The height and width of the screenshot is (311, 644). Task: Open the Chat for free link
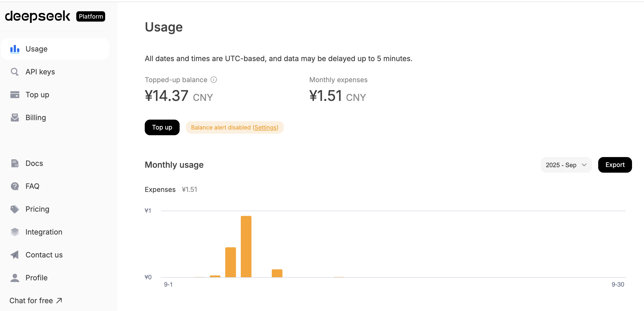pyautogui.click(x=36, y=301)
